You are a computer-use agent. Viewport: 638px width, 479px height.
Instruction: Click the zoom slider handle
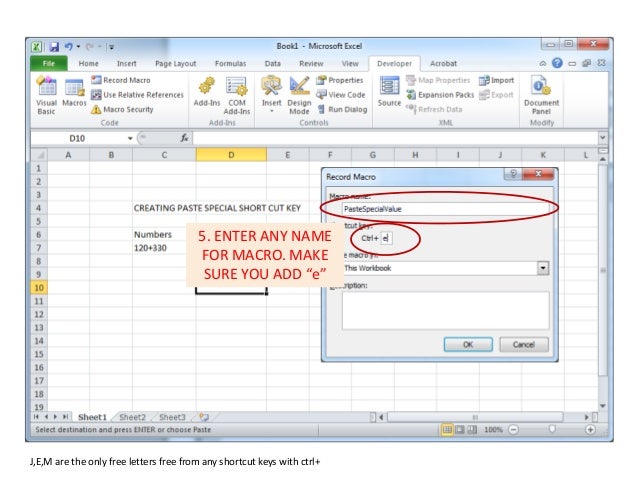pos(552,429)
